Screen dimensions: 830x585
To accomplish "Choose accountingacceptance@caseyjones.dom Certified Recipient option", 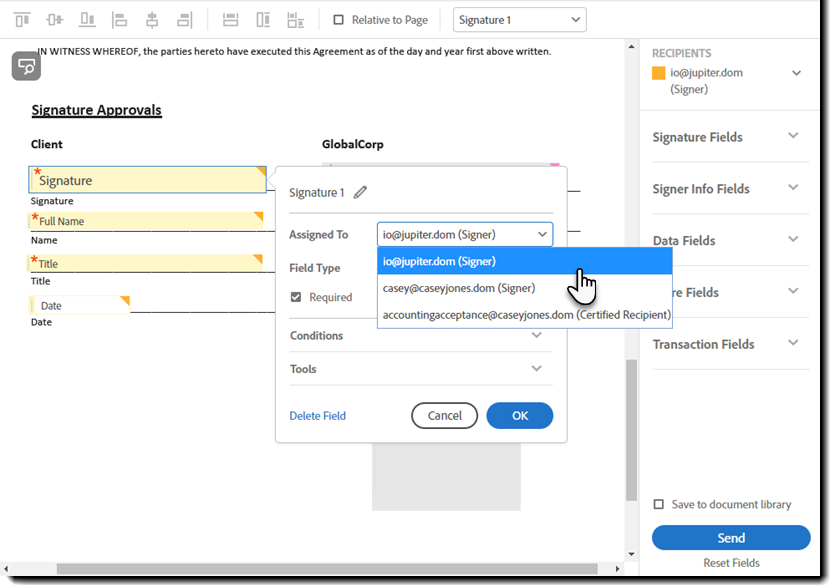I will (x=526, y=315).
